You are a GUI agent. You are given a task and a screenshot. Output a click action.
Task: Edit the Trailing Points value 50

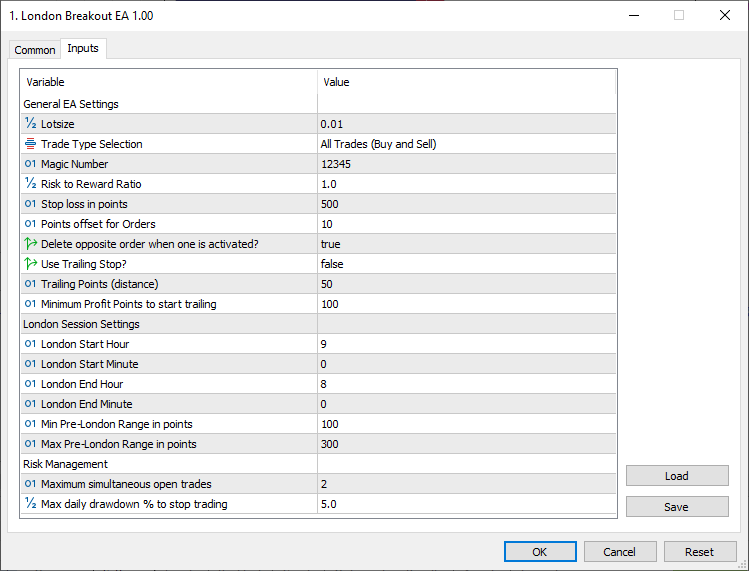[x=467, y=284]
